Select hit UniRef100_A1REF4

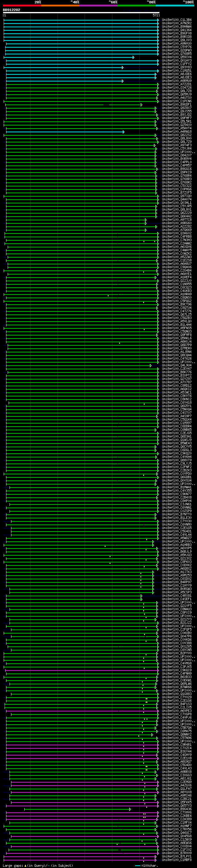point(177,277)
